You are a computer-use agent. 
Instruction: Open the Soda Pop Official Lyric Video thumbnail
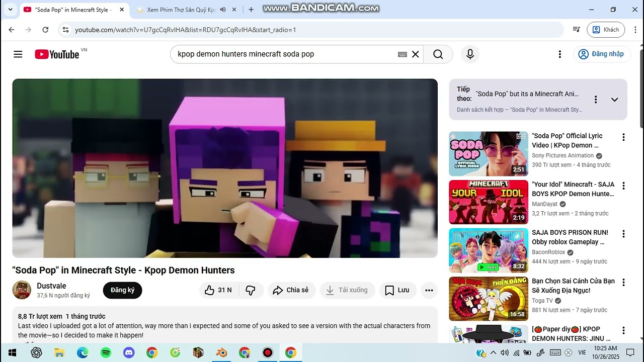point(489,153)
